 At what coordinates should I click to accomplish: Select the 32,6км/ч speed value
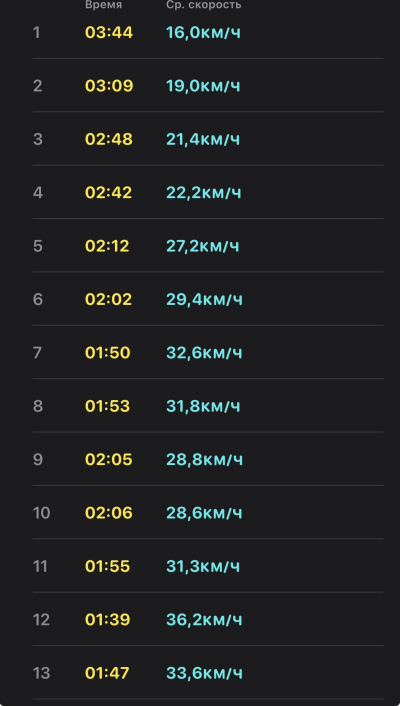[204, 353]
